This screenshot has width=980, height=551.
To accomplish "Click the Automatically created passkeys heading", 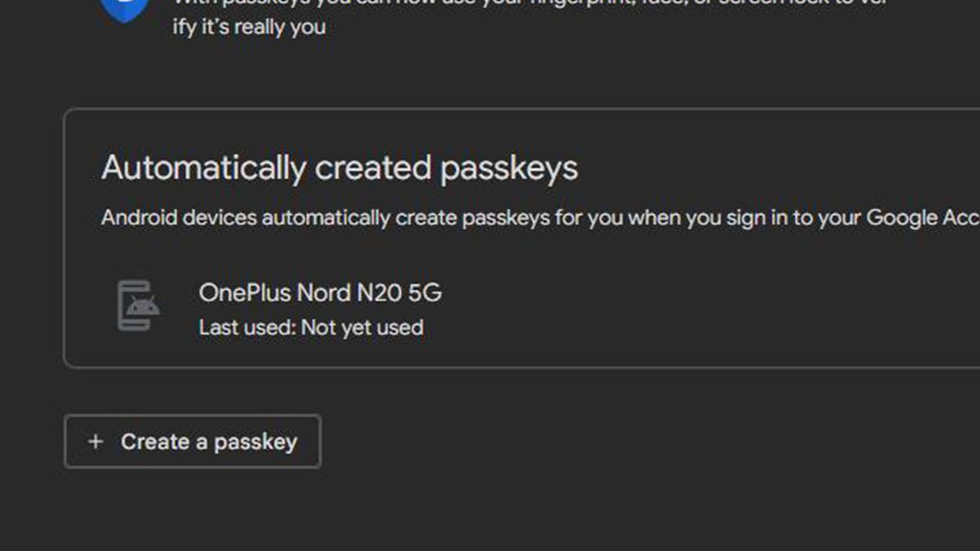I will [x=338, y=167].
